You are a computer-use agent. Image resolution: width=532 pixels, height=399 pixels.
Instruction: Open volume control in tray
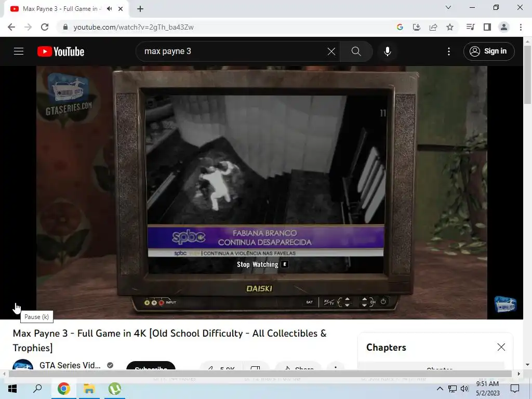pyautogui.click(x=464, y=389)
